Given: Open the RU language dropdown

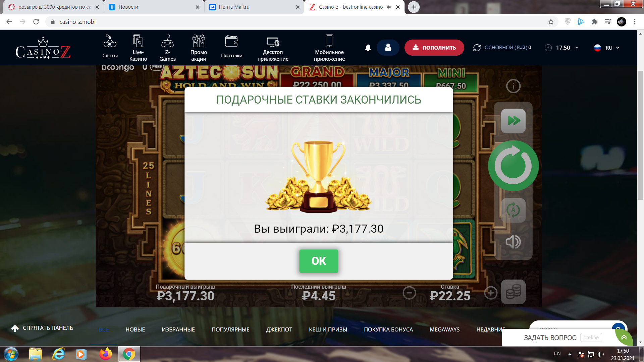Looking at the screenshot, I should (607, 48).
